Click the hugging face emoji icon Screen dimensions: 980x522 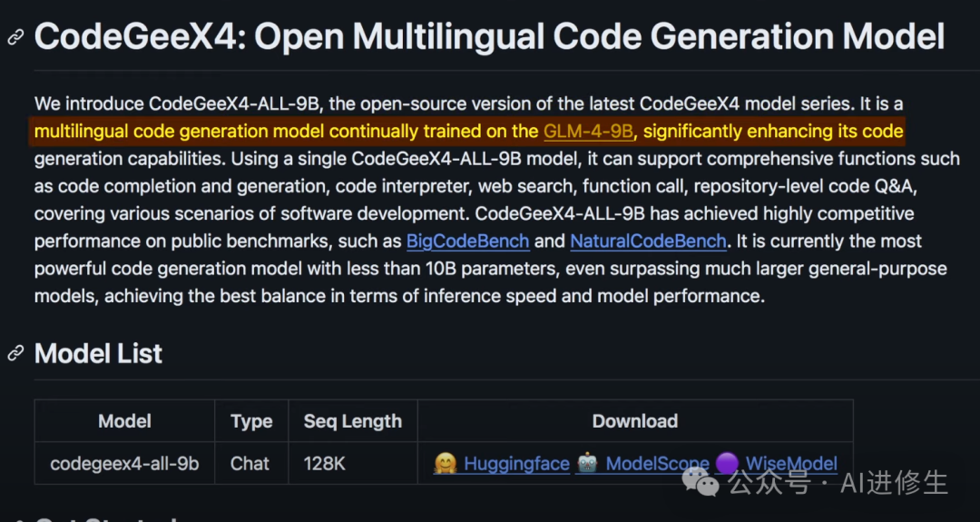(445, 464)
